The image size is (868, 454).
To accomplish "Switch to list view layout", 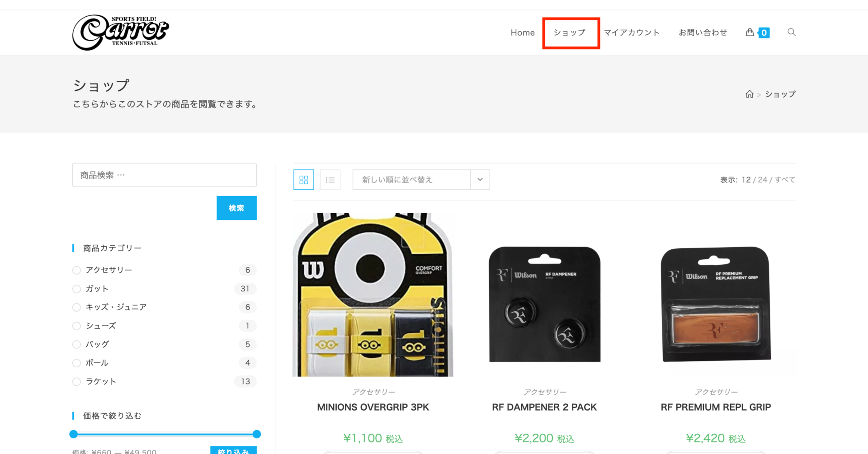I will (330, 180).
